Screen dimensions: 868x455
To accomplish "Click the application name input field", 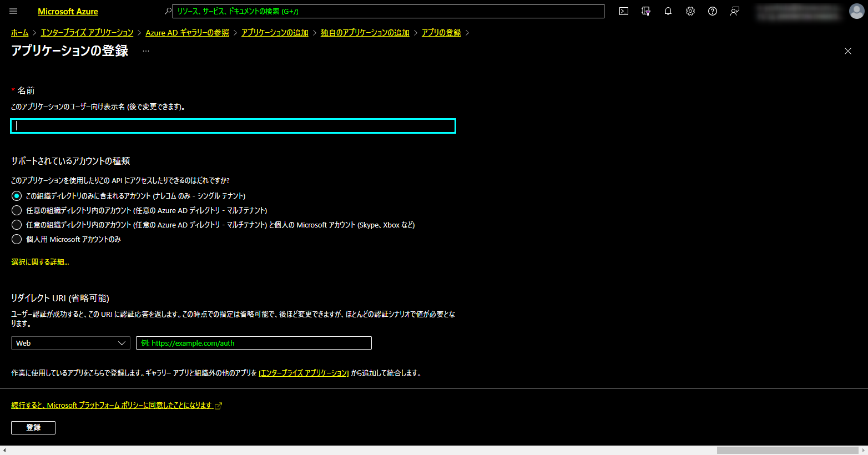I will coord(233,126).
